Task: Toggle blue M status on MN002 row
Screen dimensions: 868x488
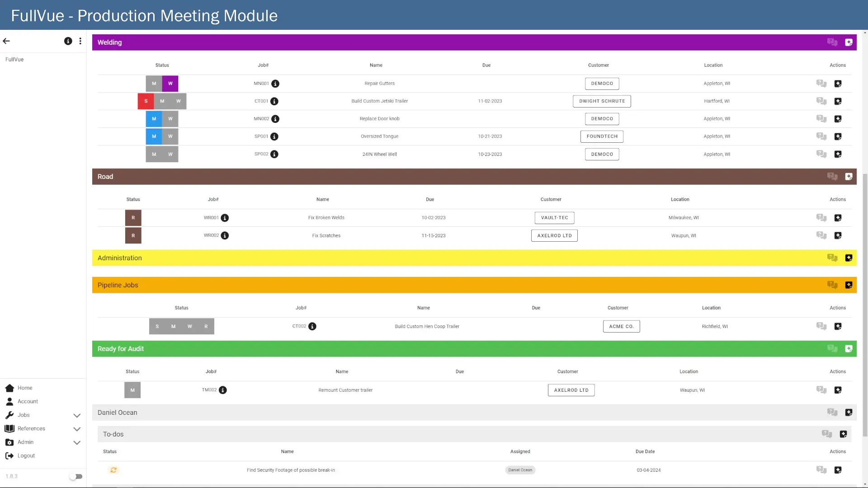Action: pos(154,119)
